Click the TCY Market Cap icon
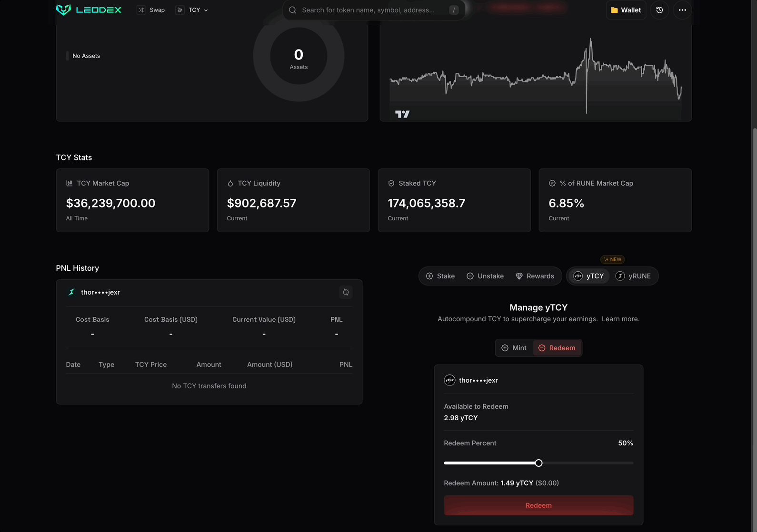757x532 pixels. click(x=70, y=183)
